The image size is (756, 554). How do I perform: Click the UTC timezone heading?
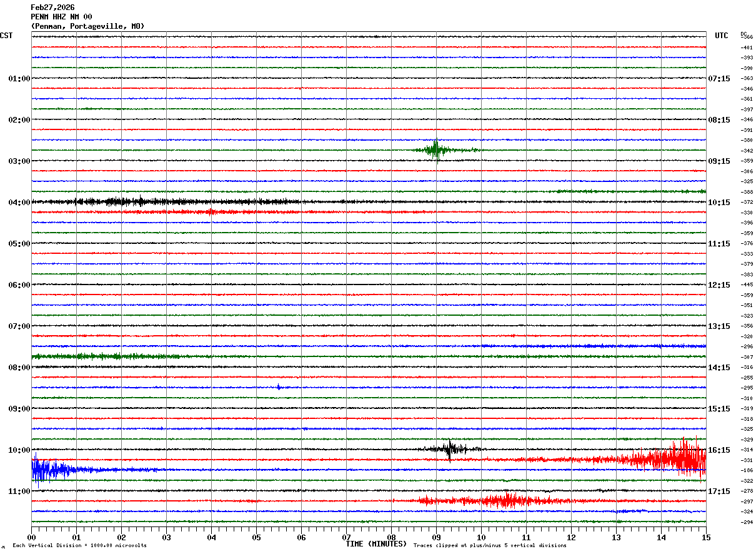point(722,36)
